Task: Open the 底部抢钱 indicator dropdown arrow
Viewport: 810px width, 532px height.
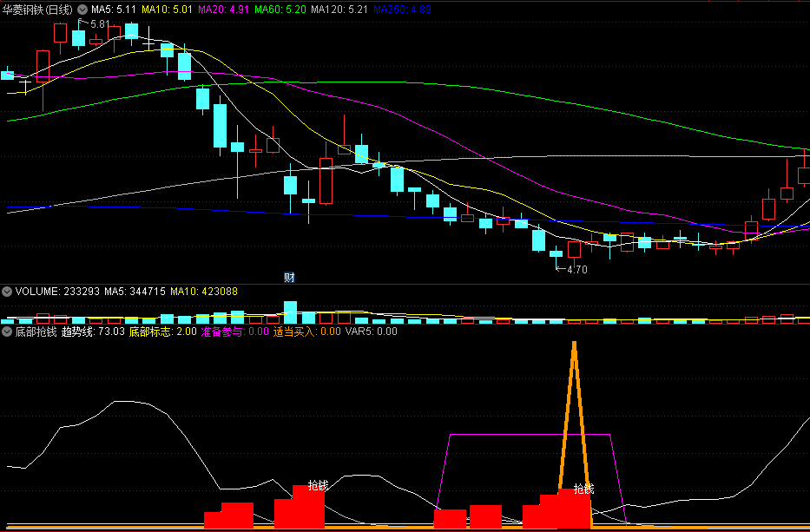Action: click(7, 332)
